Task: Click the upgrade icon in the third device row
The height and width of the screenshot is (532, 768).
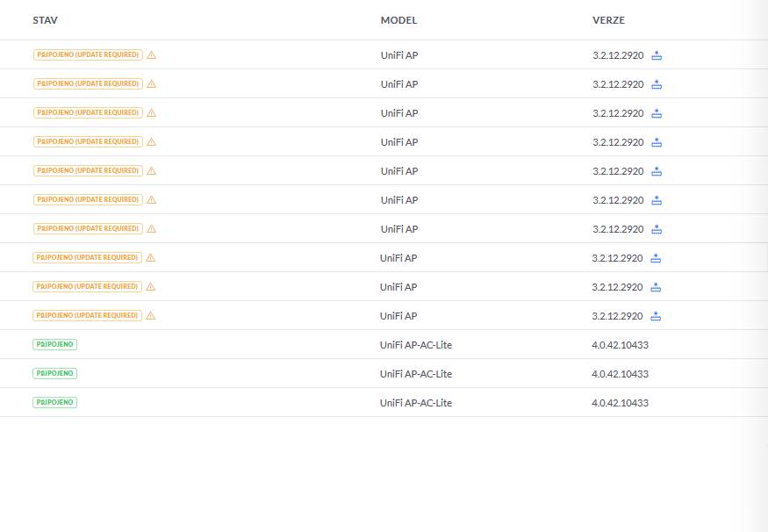Action: point(657,113)
